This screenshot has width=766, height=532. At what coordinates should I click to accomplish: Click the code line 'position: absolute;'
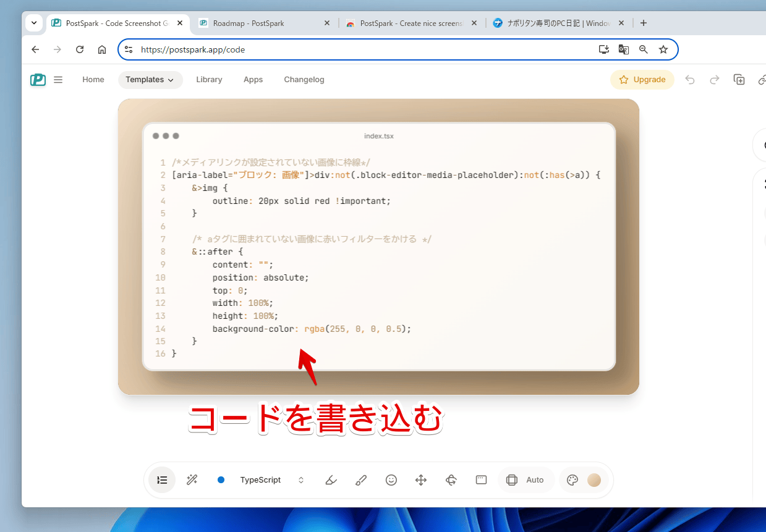coord(260,277)
